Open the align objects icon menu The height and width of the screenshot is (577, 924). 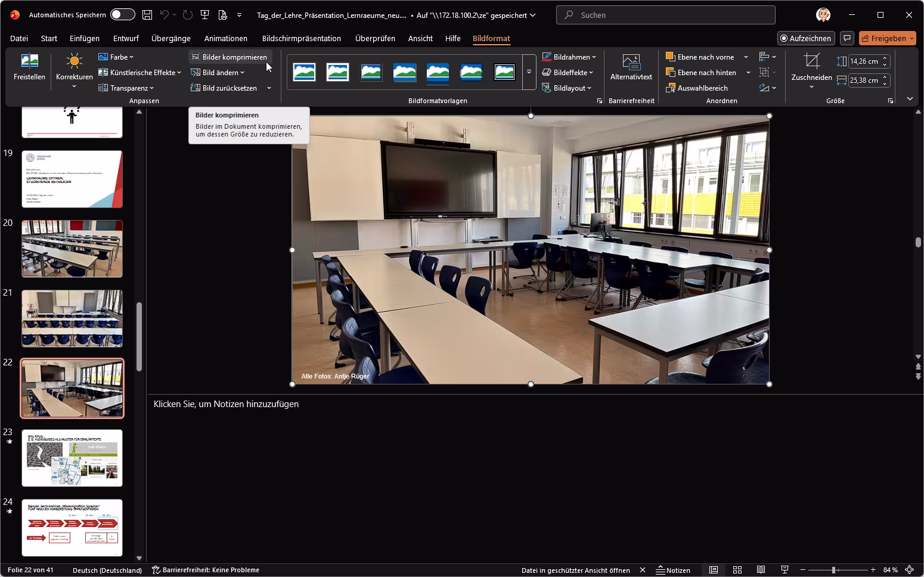[767, 57]
